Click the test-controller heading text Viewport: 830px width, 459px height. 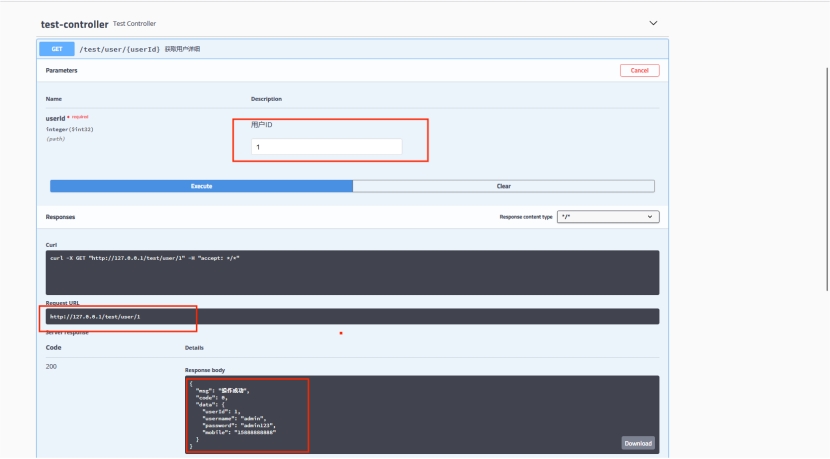[74, 23]
